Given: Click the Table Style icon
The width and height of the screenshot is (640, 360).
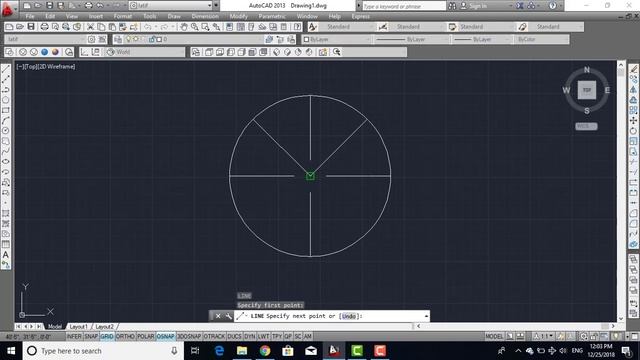Looking at the screenshot, I should pos(452,27).
